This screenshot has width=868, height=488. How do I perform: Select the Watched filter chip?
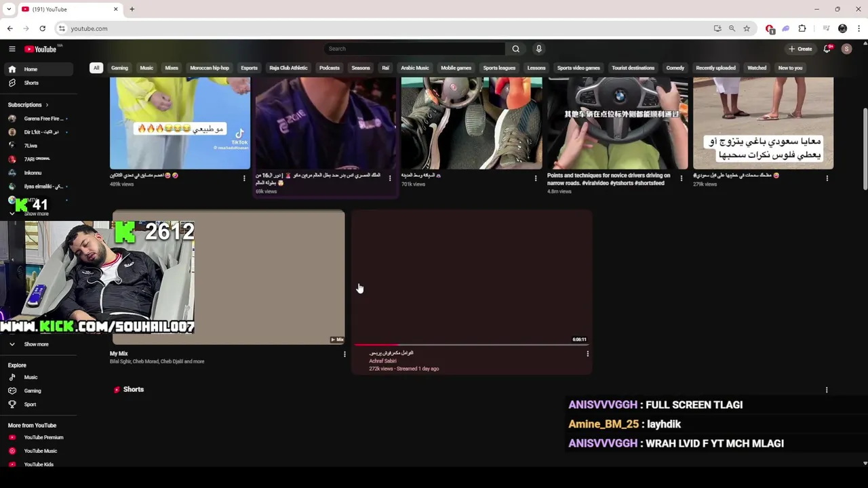pos(757,68)
